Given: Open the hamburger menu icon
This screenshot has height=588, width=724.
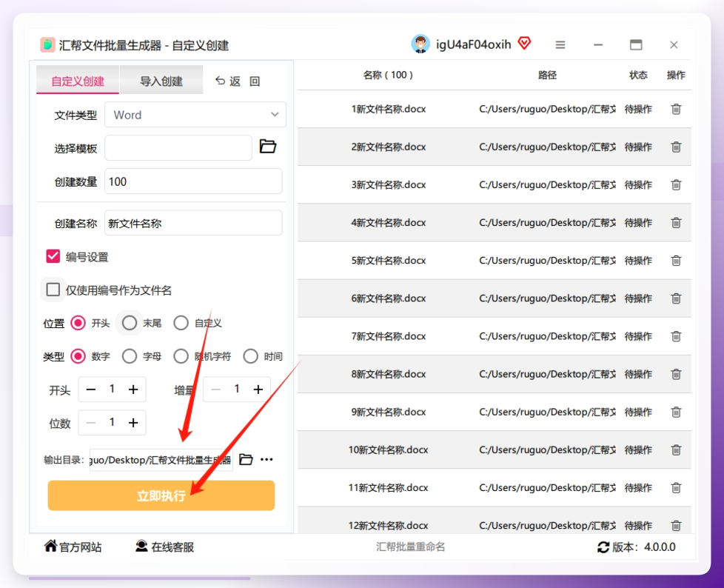Looking at the screenshot, I should pos(560,45).
